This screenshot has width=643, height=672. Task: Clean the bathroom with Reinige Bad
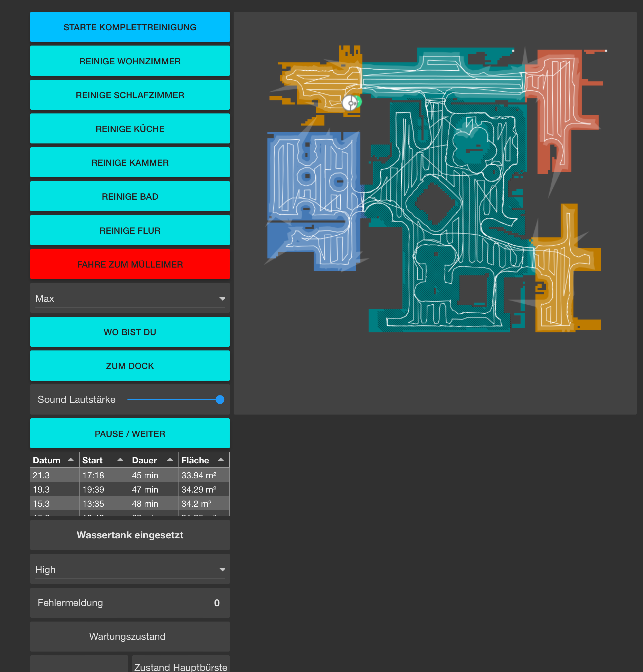point(130,197)
